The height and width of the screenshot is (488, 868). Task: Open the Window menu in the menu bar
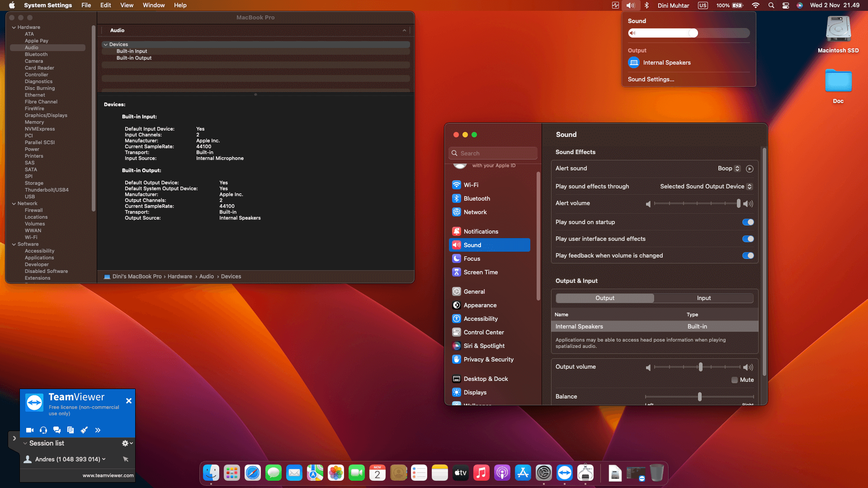153,5
